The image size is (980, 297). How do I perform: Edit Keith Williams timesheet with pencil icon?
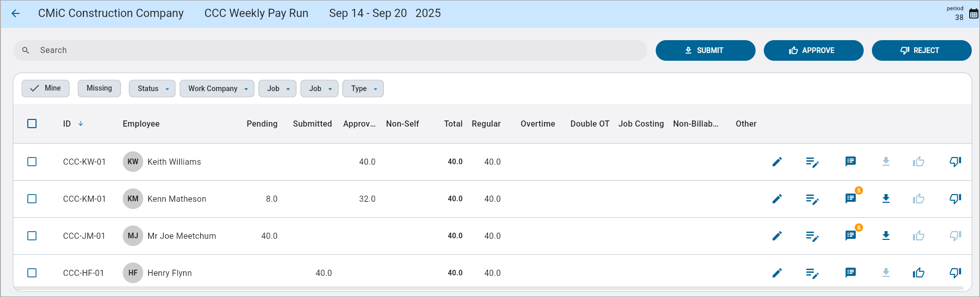click(777, 162)
